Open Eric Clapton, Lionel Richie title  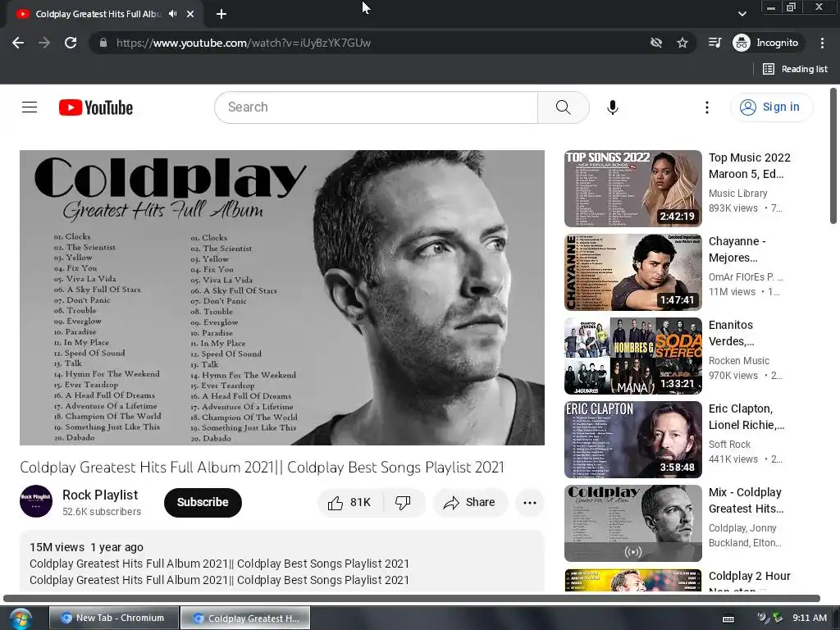(746, 417)
